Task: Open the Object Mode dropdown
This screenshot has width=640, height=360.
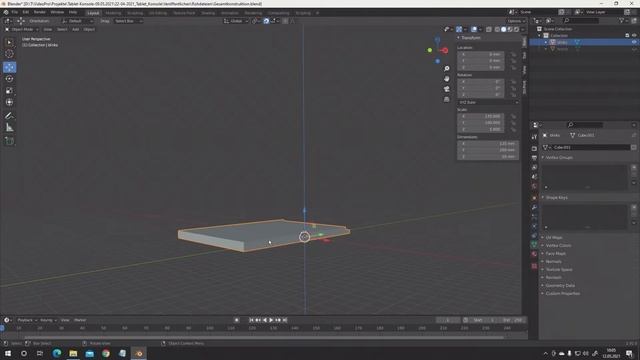Action: 22,29
